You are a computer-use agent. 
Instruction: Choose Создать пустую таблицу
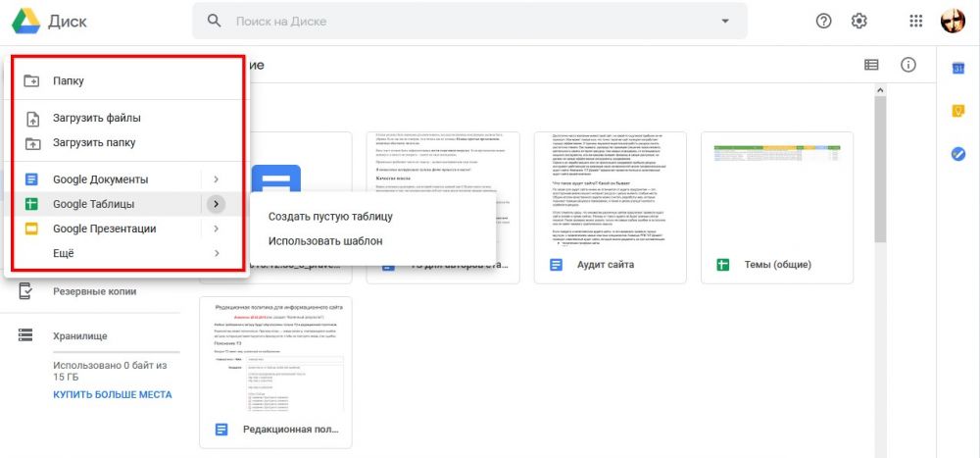click(330, 217)
